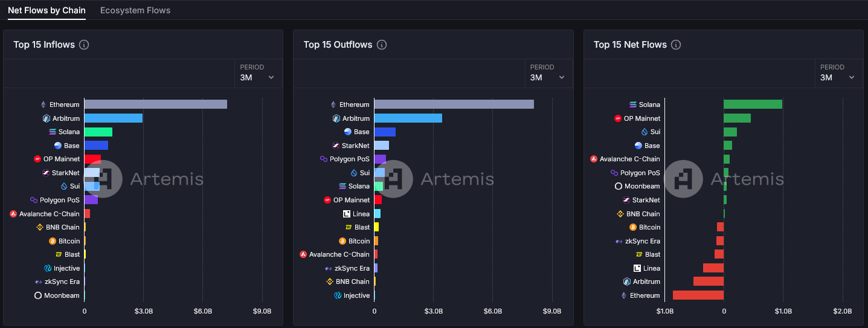868x328 pixels.
Task: Click the Polygon PoS icon in Inflows chart
Action: [34, 200]
